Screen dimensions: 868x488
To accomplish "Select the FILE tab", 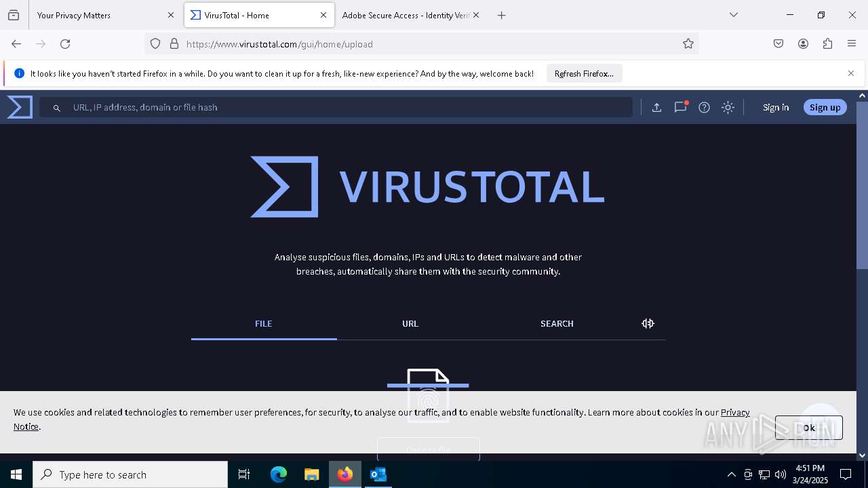I will [264, 324].
